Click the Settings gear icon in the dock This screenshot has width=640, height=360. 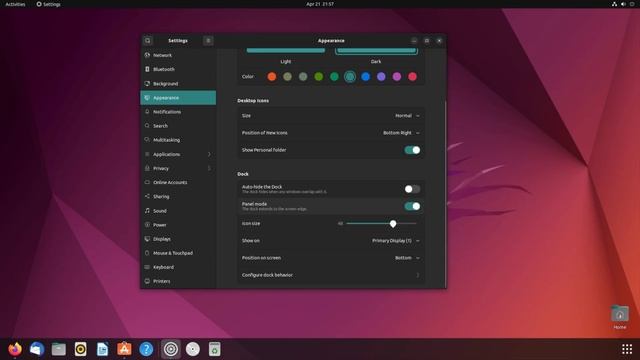click(171, 349)
